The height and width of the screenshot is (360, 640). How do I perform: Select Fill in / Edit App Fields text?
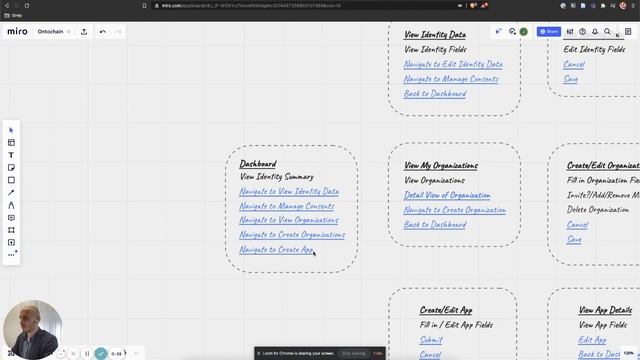(x=456, y=325)
